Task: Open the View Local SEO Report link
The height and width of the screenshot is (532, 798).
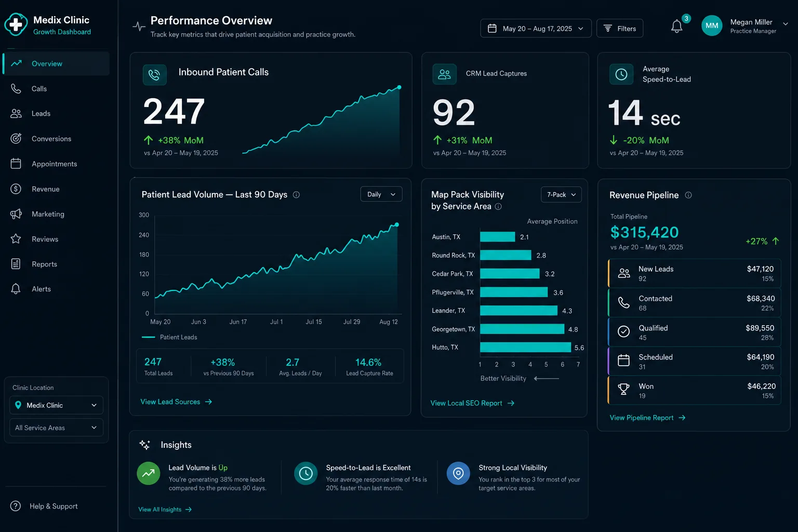Action: click(x=472, y=403)
